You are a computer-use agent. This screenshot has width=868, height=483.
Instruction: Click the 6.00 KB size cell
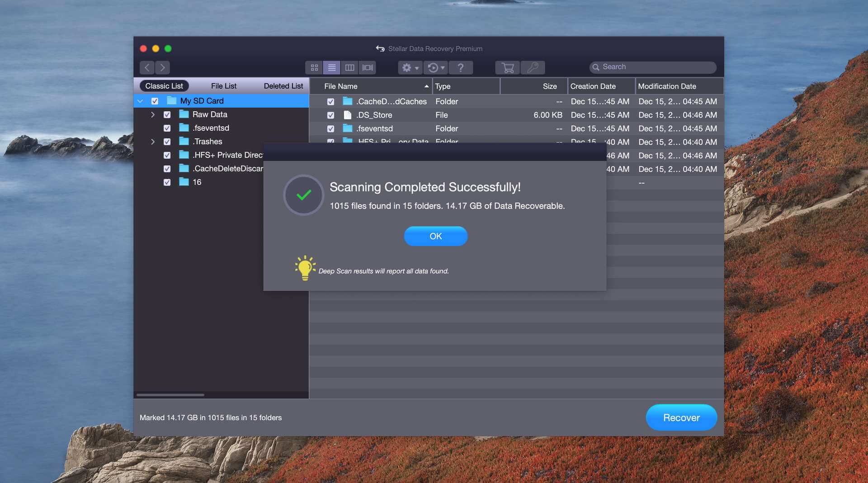547,115
